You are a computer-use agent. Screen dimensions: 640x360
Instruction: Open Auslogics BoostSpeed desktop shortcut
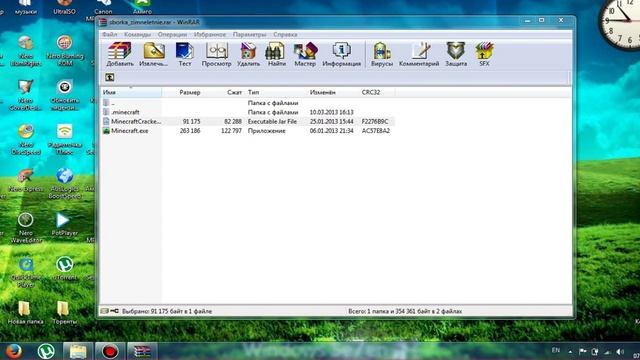(x=64, y=184)
